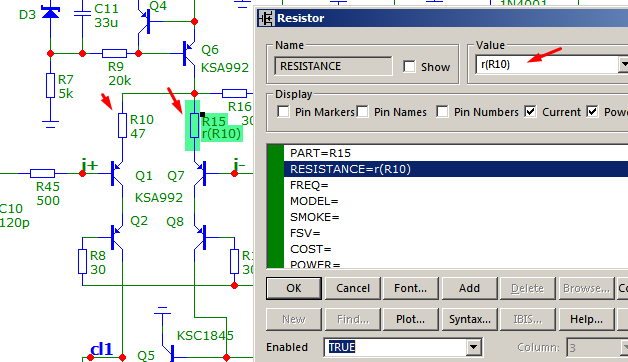628x362 pixels.
Task: Click the Find... button
Action: (352, 319)
